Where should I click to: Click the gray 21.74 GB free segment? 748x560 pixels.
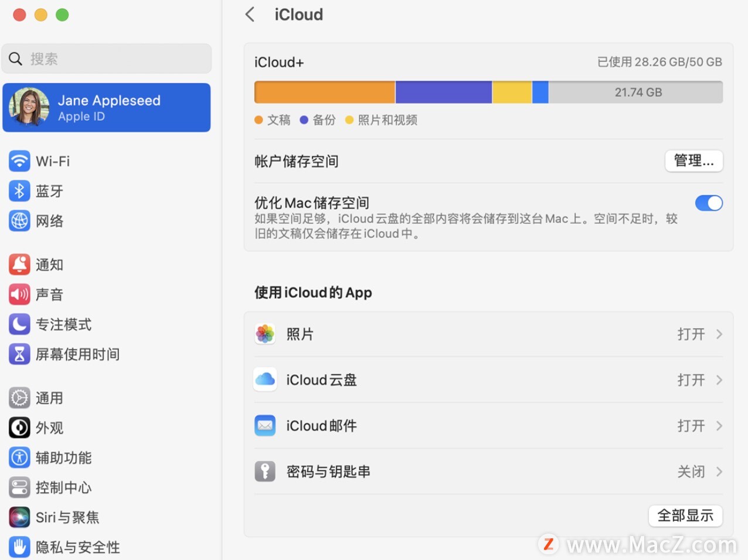coord(635,92)
